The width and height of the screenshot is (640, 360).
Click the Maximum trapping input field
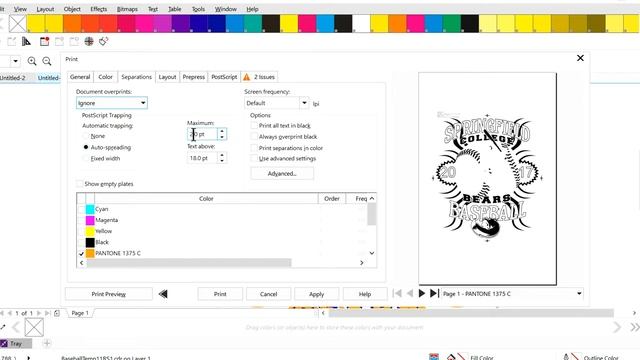pos(203,134)
